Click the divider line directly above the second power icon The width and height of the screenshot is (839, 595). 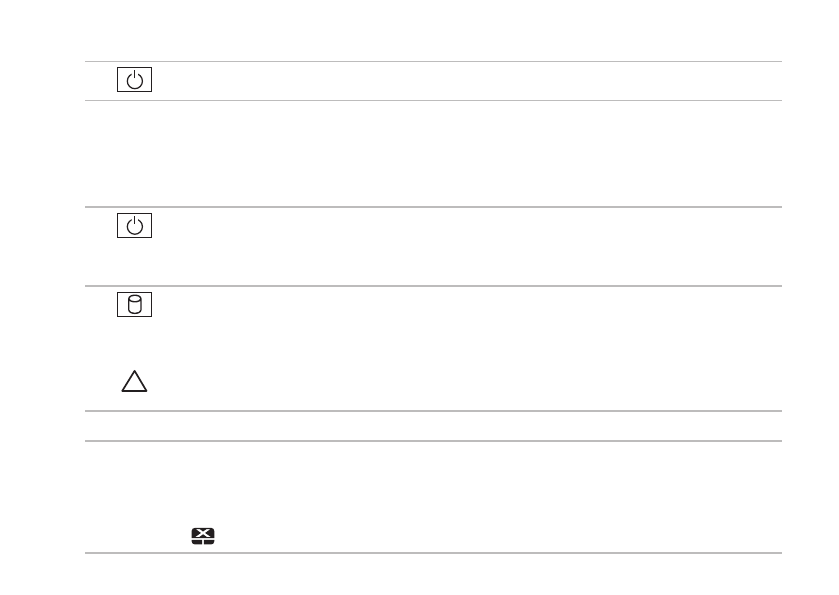tap(430, 207)
